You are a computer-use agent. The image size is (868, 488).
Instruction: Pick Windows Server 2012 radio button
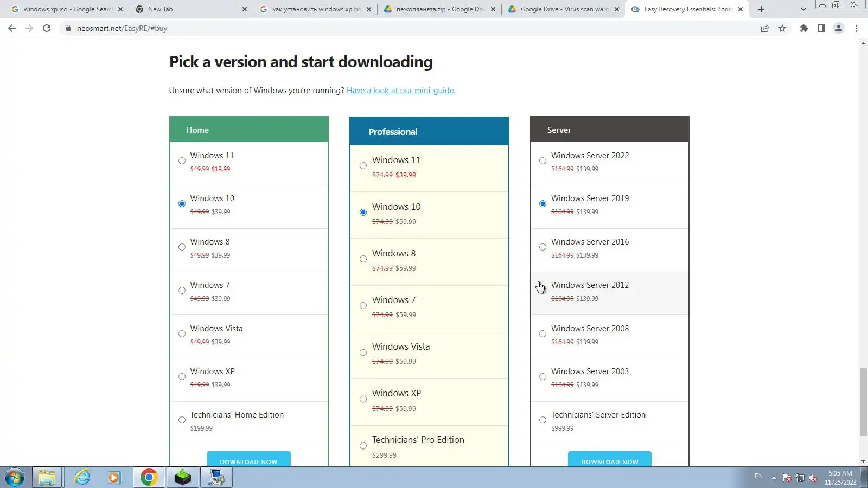click(542, 291)
